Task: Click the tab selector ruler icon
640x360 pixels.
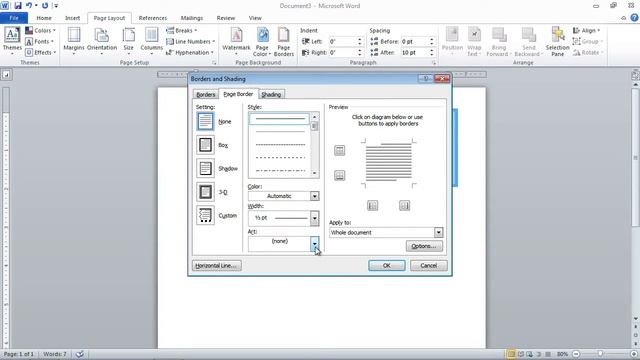Action: pyautogui.click(x=7, y=74)
